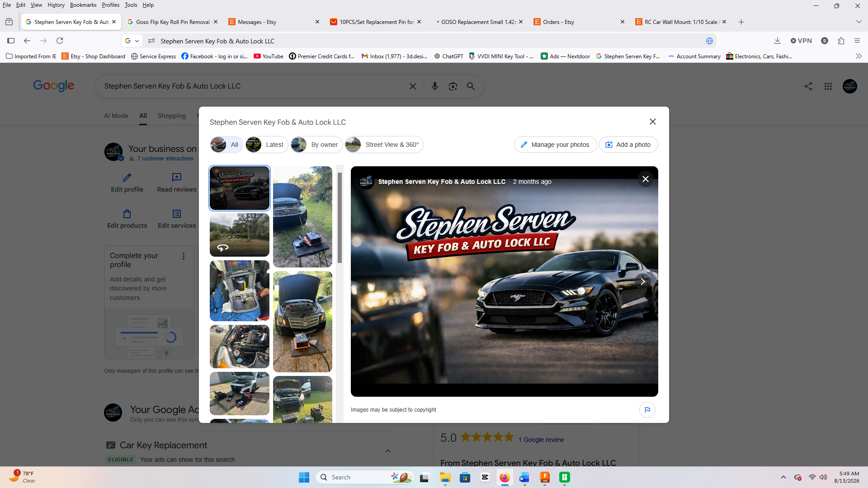
Task: Open a new browser tab
Action: [741, 22]
